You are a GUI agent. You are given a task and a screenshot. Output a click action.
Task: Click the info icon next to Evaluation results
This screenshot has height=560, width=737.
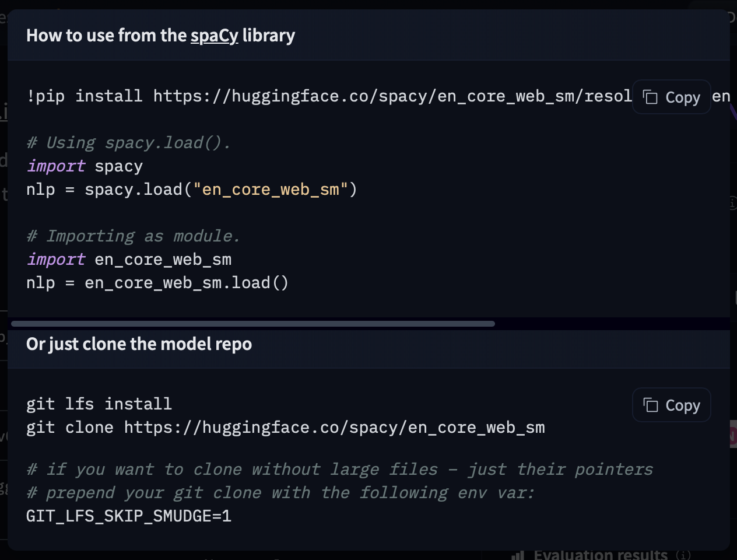click(684, 555)
